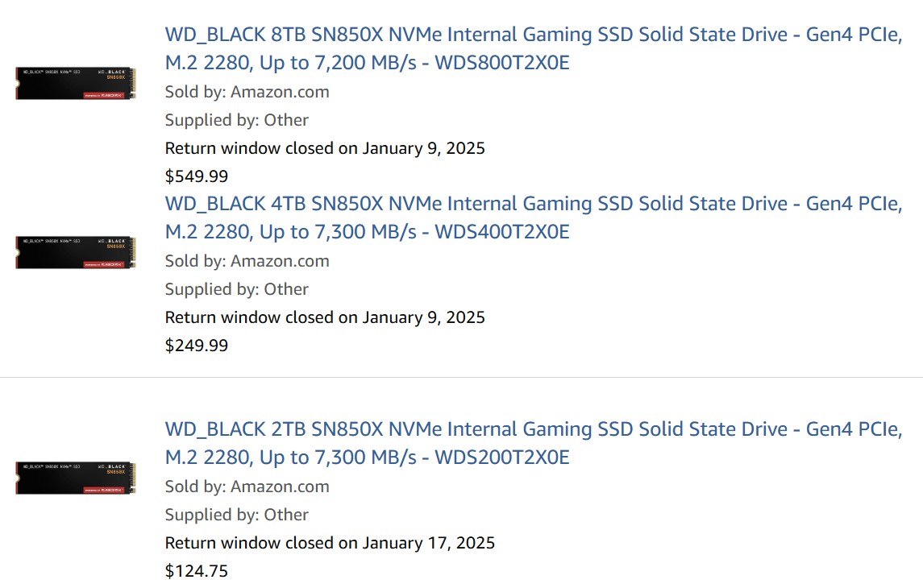
Task: Click the January 17, 2025 return window text
Action: (428, 543)
